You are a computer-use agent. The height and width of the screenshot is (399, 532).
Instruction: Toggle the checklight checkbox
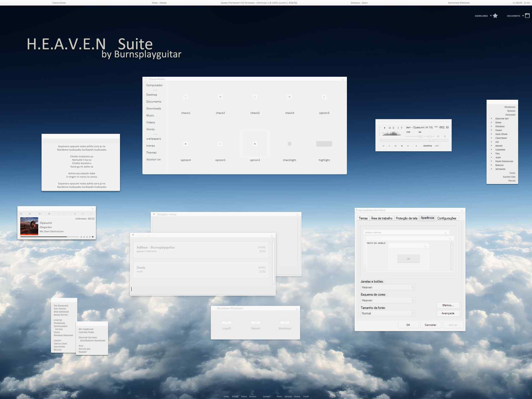(x=290, y=144)
